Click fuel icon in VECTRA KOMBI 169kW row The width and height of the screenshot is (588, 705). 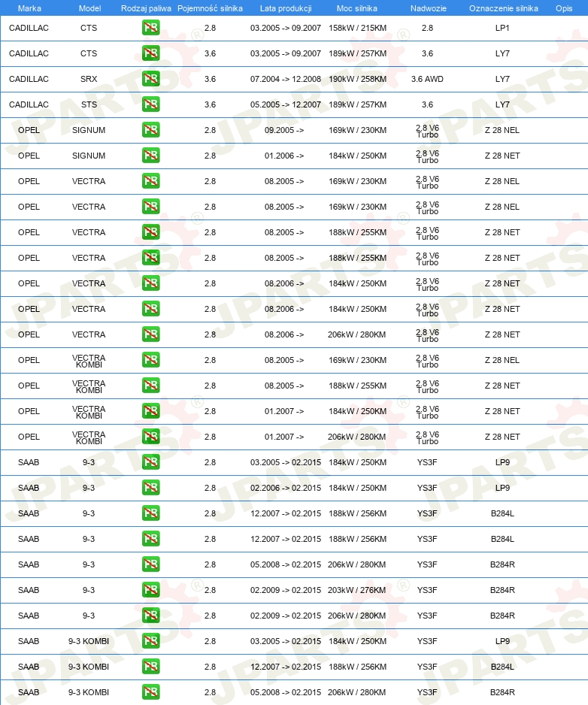click(x=150, y=360)
